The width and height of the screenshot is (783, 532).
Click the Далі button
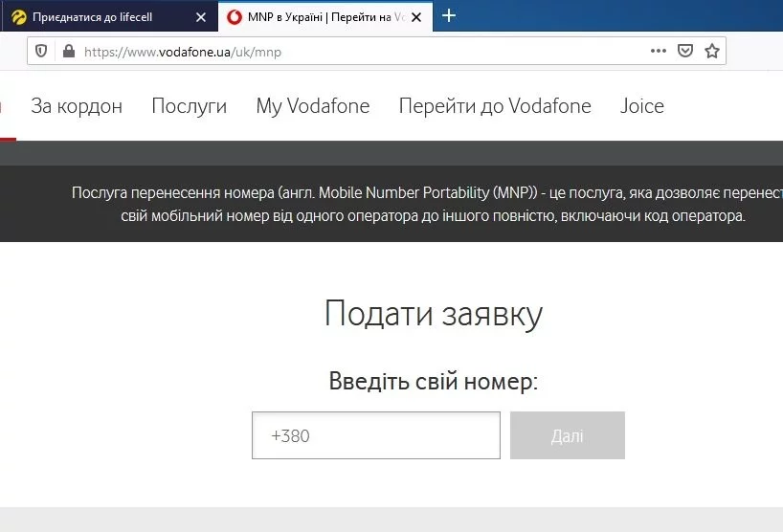[568, 435]
